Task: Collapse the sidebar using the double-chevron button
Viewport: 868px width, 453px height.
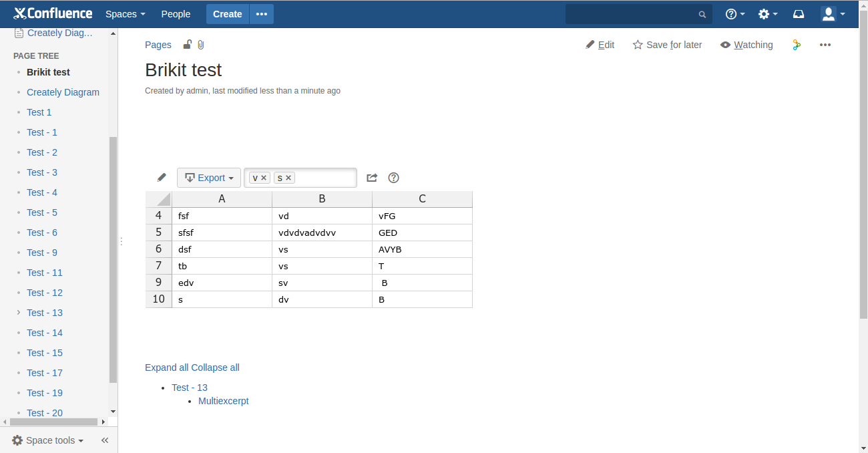Action: 104,440
